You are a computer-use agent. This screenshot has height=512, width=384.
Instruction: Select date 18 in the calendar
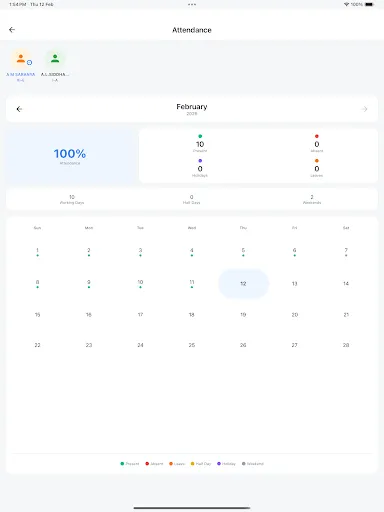click(x=192, y=315)
